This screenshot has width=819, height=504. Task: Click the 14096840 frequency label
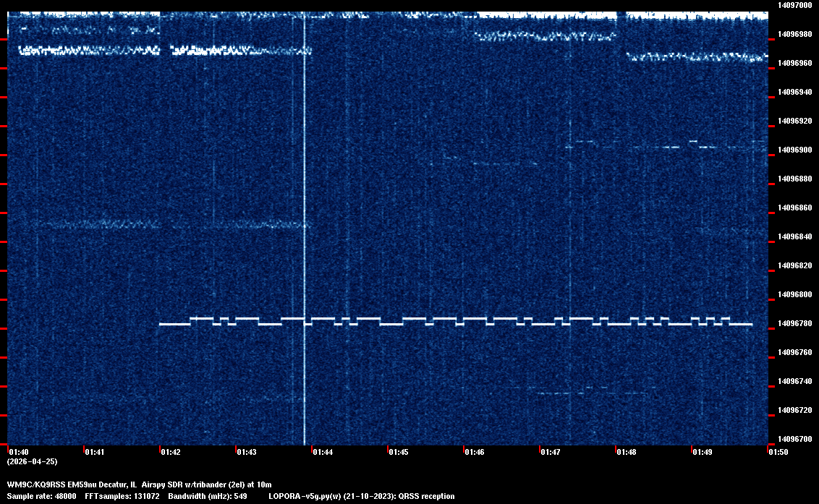(794, 236)
